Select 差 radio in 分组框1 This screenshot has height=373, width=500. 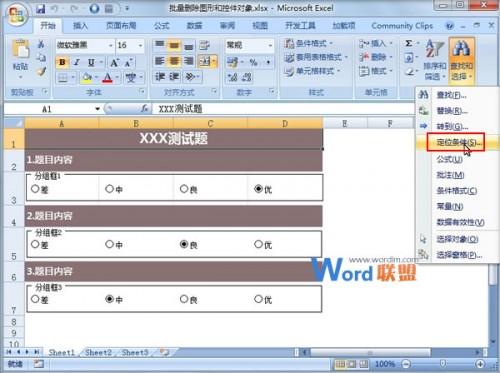pos(35,189)
